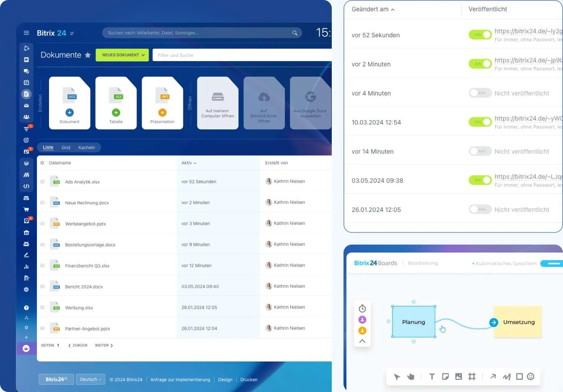Sort by the 'Geändert am' column header
This screenshot has height=392, width=563.
click(x=373, y=9)
